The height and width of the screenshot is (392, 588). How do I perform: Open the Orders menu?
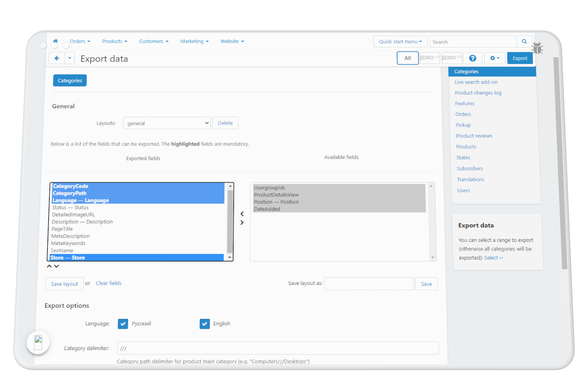[x=80, y=41]
